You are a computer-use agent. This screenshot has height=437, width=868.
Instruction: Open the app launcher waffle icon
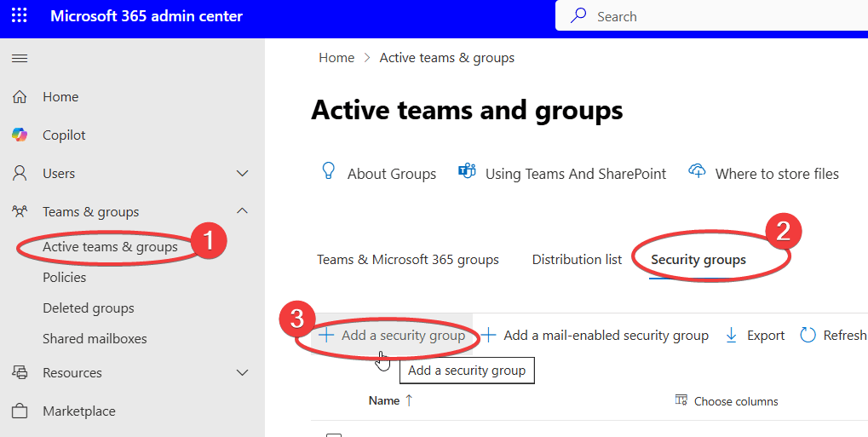coord(20,15)
